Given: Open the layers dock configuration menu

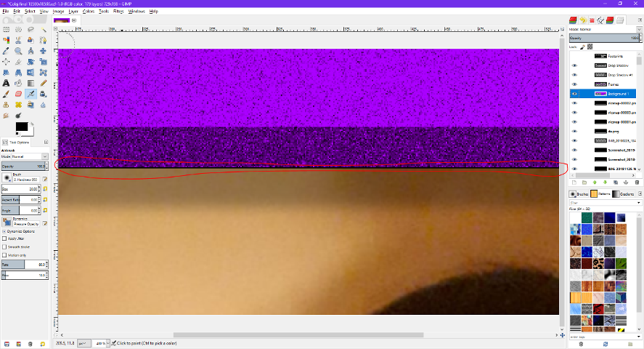Looking at the screenshot, I should pyautogui.click(x=640, y=20).
